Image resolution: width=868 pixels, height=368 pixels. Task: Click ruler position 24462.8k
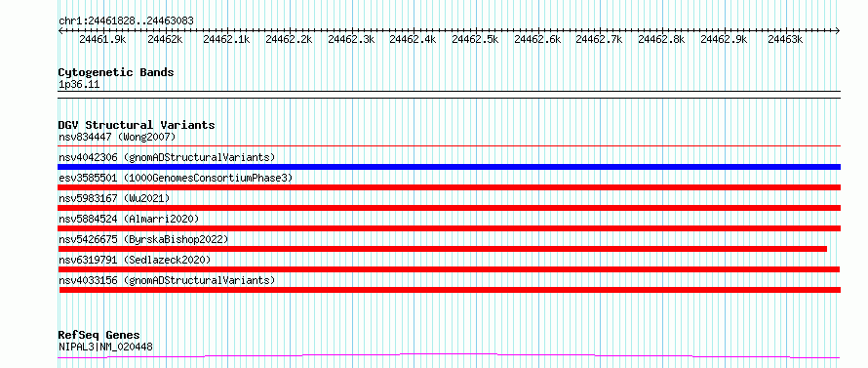(661, 39)
